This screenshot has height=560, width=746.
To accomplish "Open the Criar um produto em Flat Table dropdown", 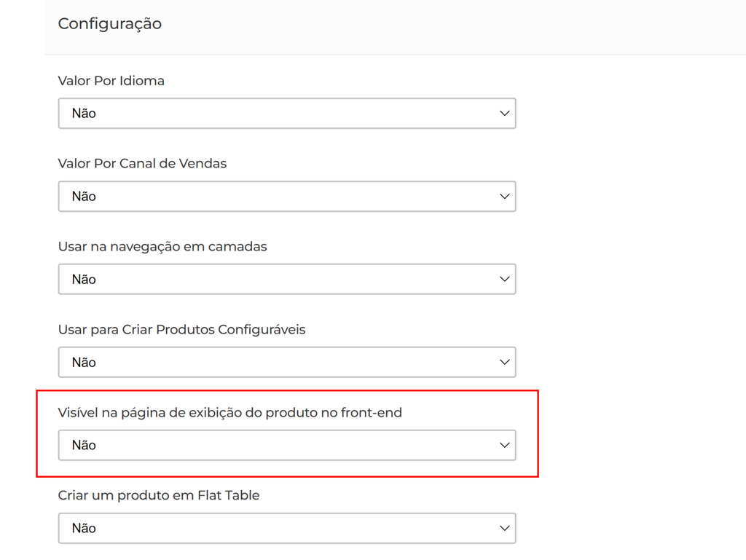I will [287, 529].
